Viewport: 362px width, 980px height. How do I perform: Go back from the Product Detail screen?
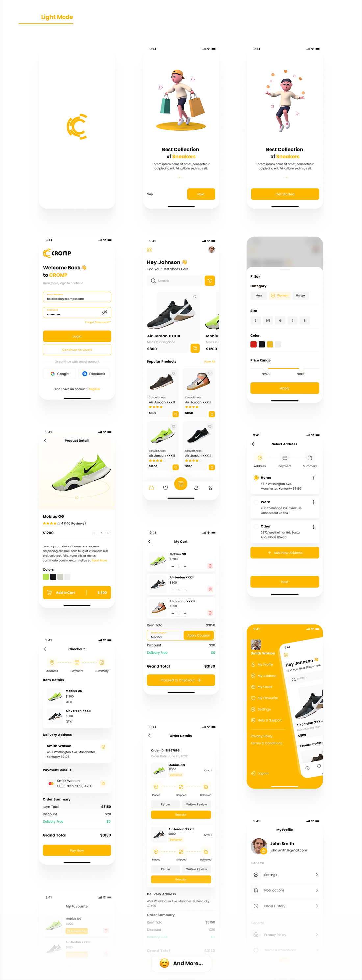tap(45, 440)
